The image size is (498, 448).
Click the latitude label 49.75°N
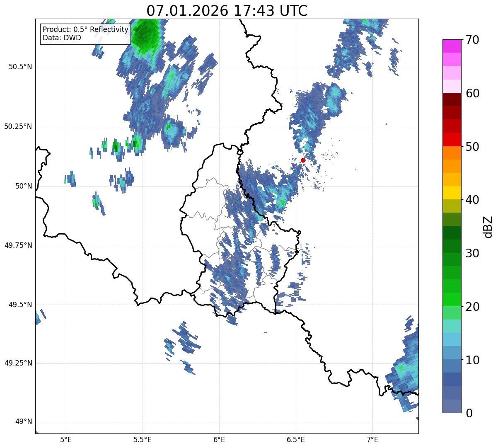coord(18,245)
